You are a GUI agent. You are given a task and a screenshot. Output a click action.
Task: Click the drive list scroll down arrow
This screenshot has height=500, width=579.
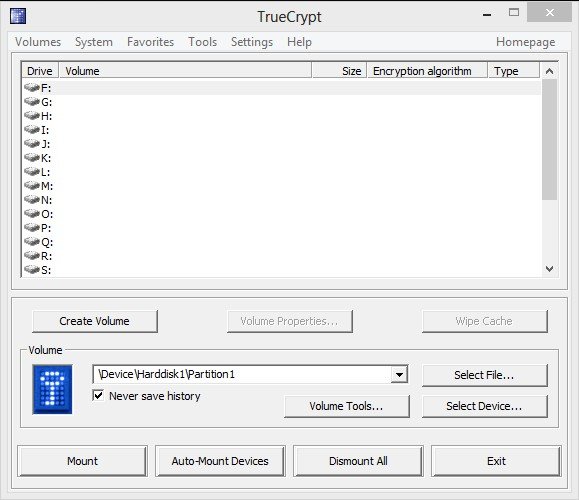point(549,269)
